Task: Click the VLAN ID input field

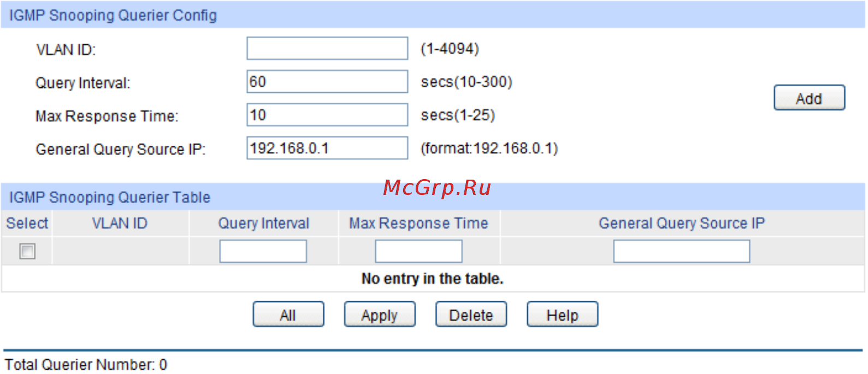Action: click(x=327, y=48)
